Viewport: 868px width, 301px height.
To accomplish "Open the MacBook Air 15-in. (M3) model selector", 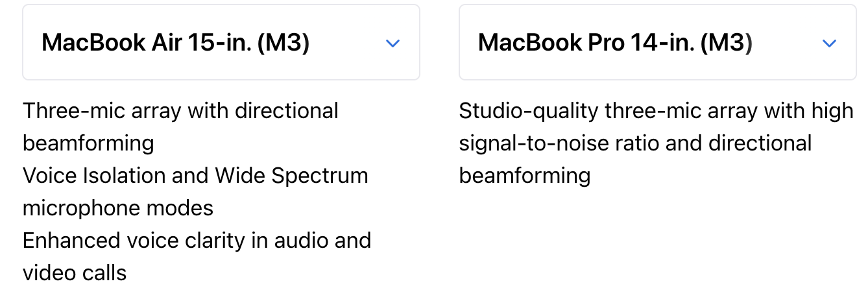I will pyautogui.click(x=221, y=42).
